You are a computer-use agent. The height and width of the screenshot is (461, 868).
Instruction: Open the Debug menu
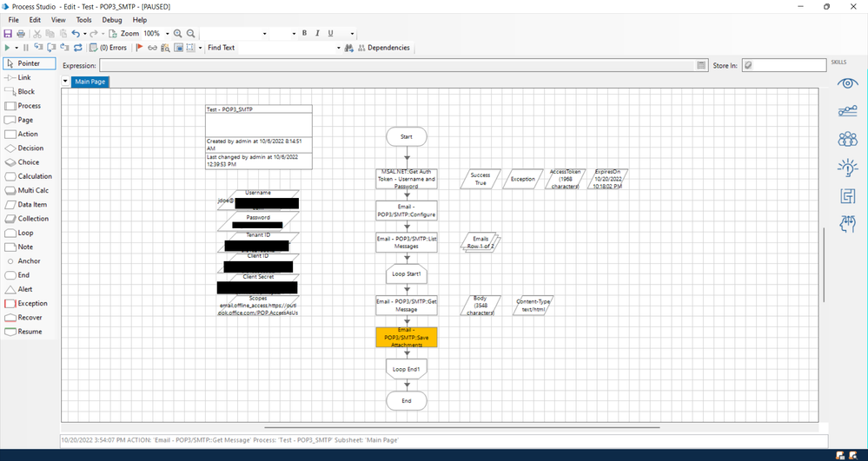pos(111,20)
